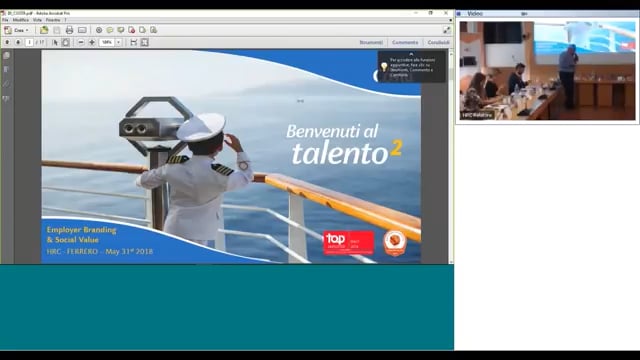Select the Hand pan tool

click(x=65, y=42)
